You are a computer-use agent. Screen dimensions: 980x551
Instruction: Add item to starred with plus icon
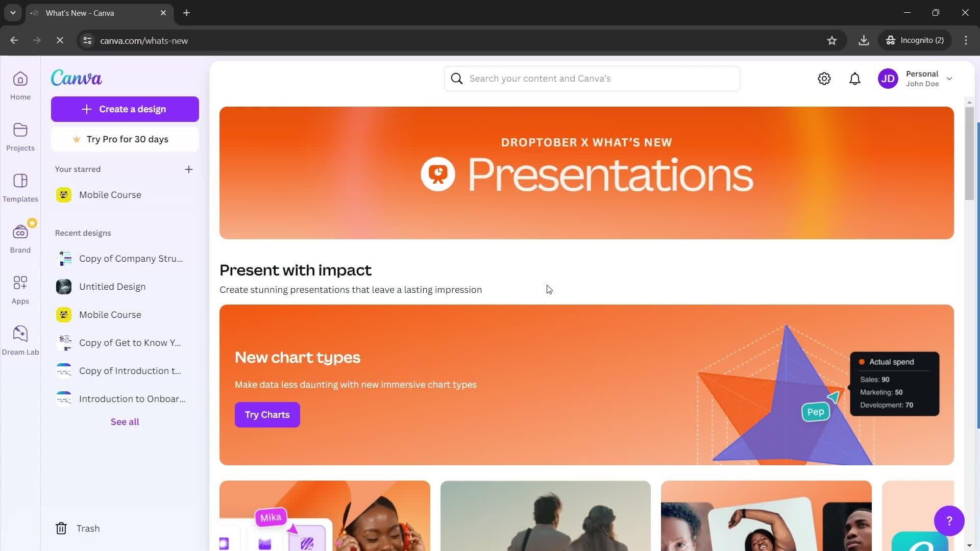[189, 169]
